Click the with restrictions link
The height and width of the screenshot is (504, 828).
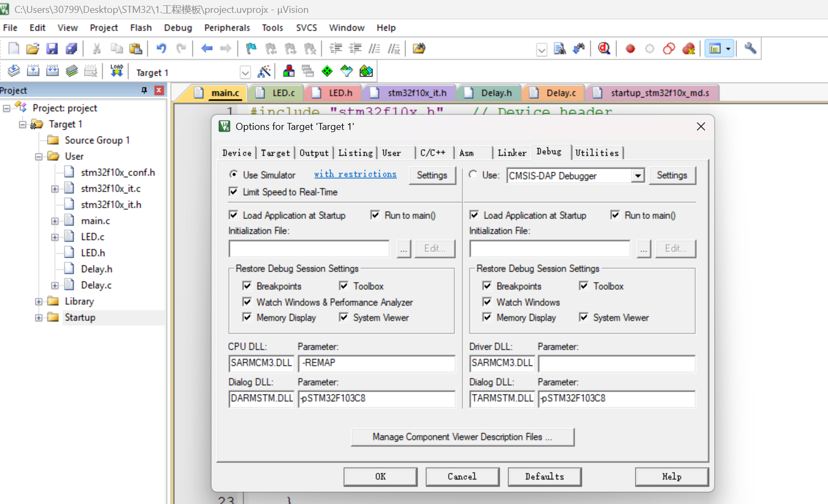(355, 174)
